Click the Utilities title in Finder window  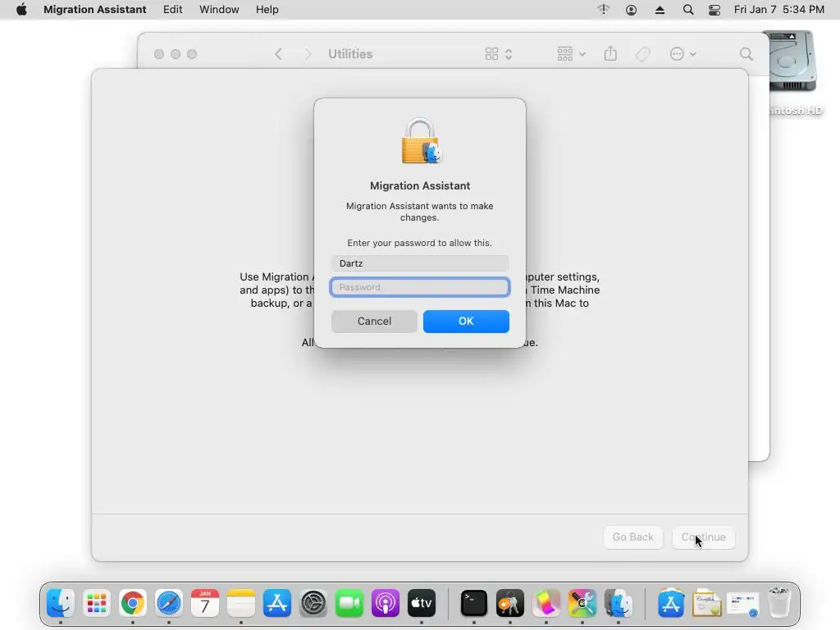pyautogui.click(x=350, y=54)
